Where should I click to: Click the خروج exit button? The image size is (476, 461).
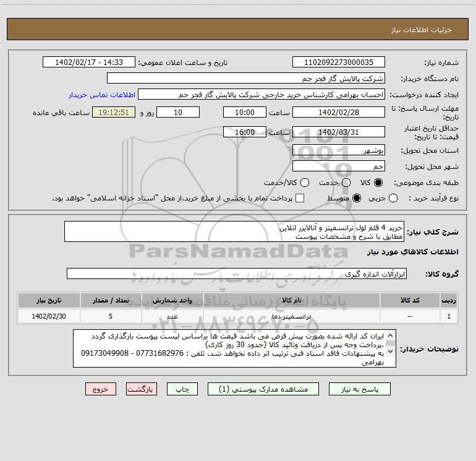(x=101, y=389)
